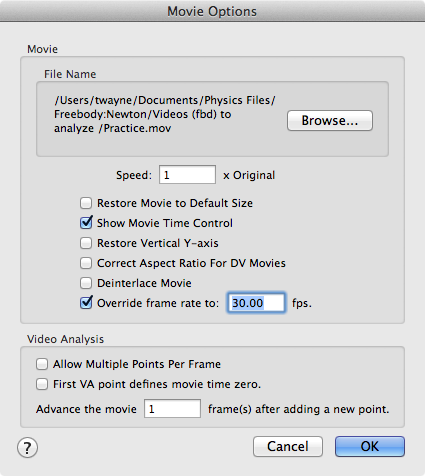Uncheck Show Movie Time Control
This screenshot has width=425, height=476.
[x=86, y=223]
